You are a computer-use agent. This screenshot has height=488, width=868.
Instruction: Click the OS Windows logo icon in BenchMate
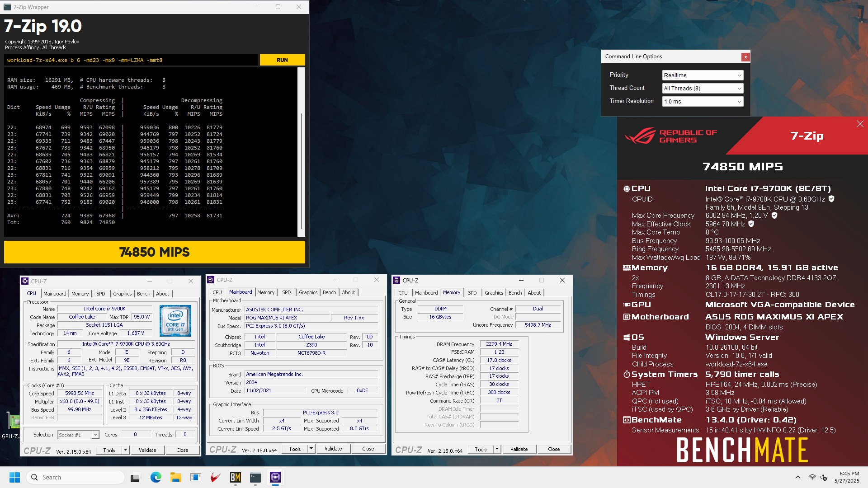[x=627, y=338]
